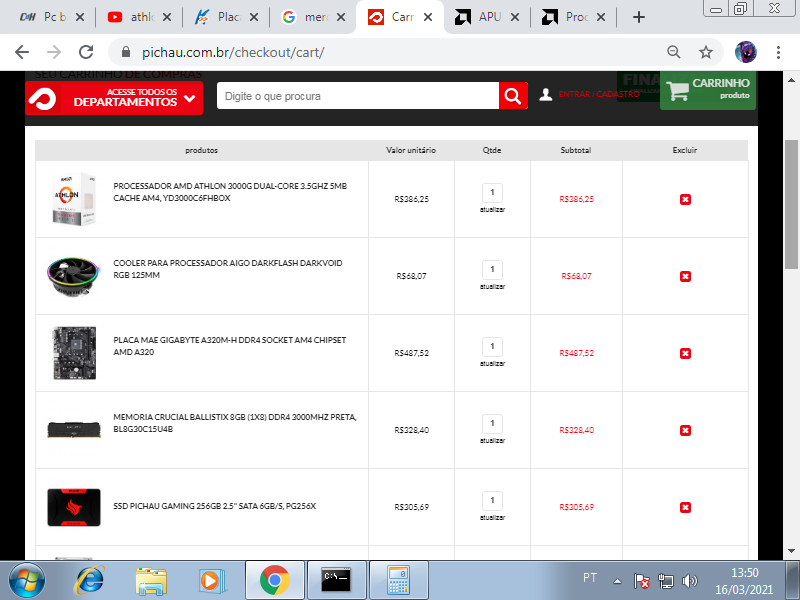
Task: Delete the Crucial Ballistix memory item
Action: pyautogui.click(x=685, y=431)
